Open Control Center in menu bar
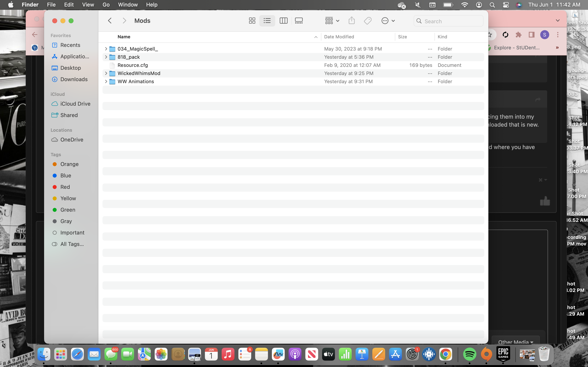The height and width of the screenshot is (367, 588). pos(506,5)
